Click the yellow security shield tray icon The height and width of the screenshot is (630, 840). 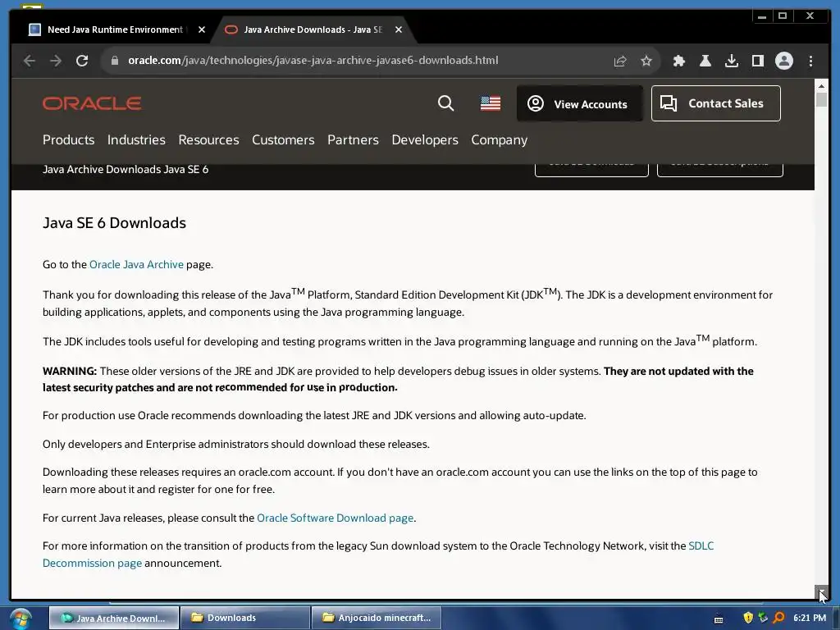coord(748,618)
